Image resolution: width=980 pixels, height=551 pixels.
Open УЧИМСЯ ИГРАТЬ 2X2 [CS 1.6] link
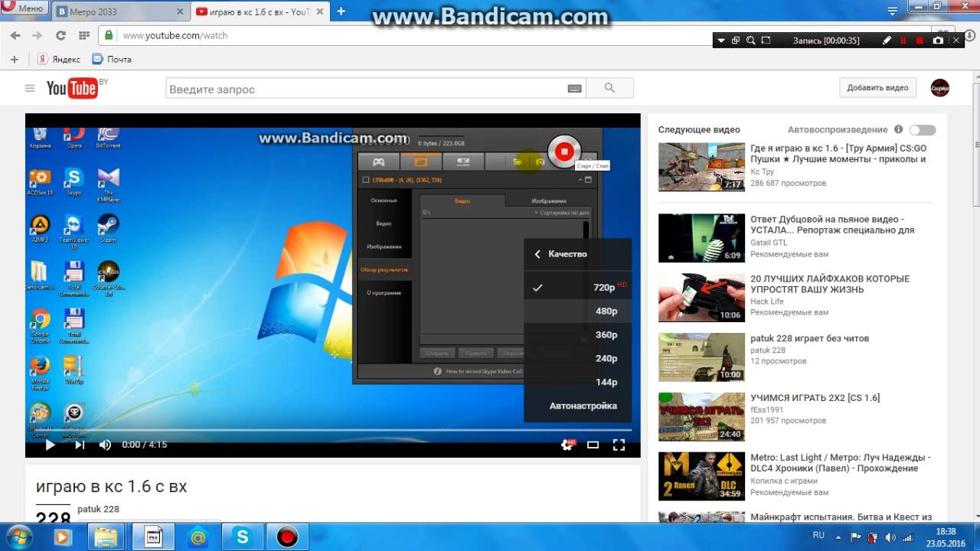click(x=815, y=398)
